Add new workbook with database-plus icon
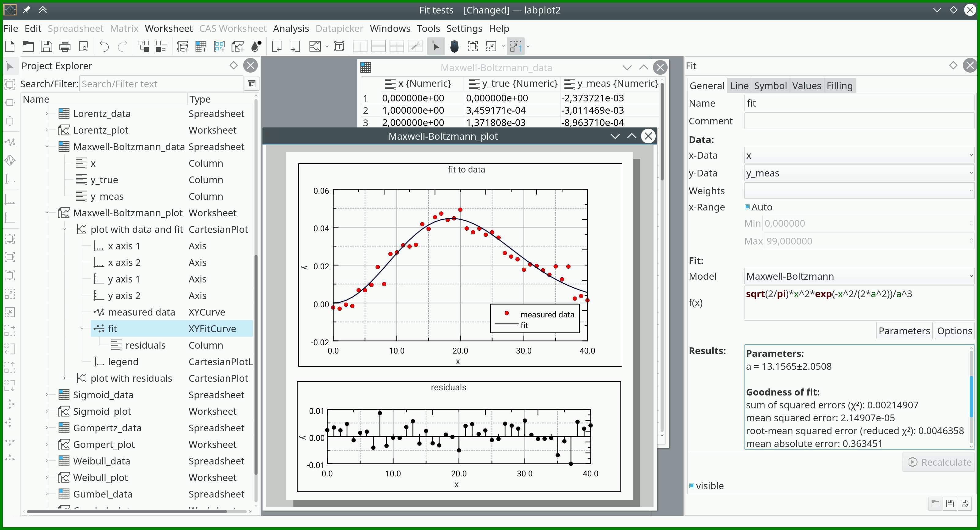This screenshot has height=530, width=980. (183, 47)
